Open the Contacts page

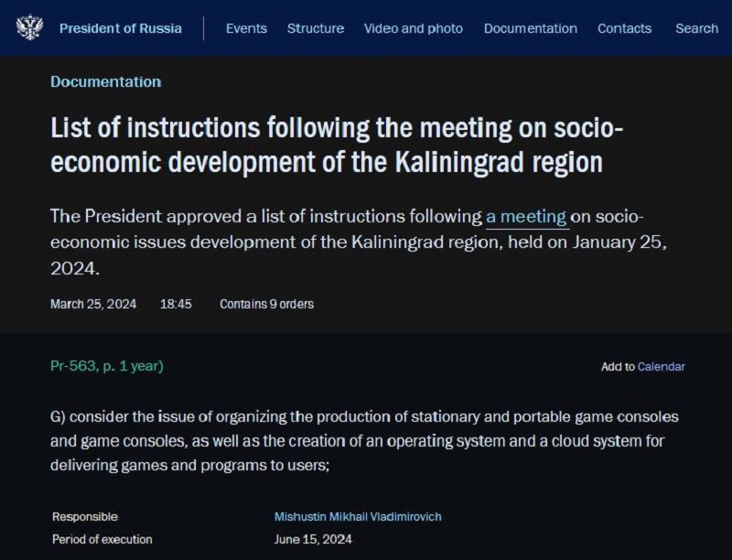tap(625, 28)
